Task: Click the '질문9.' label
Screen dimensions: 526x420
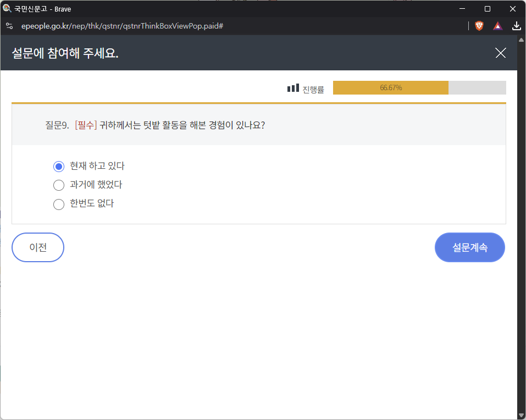Action: (x=57, y=125)
